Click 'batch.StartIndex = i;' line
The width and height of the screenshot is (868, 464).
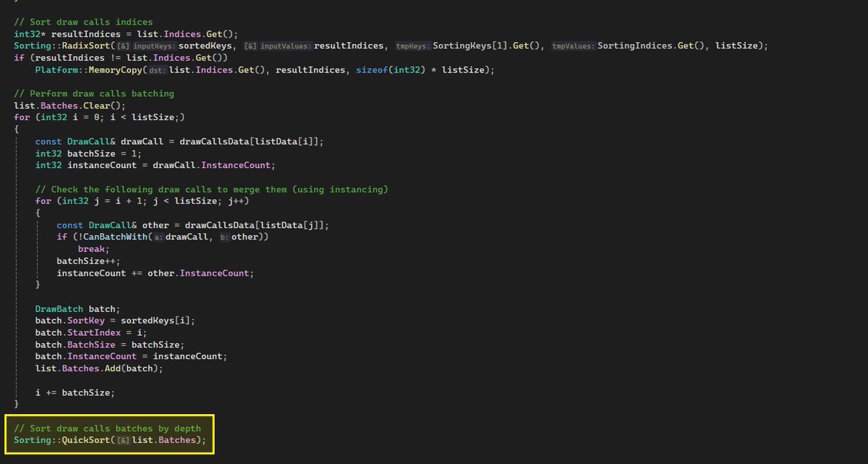click(x=91, y=332)
